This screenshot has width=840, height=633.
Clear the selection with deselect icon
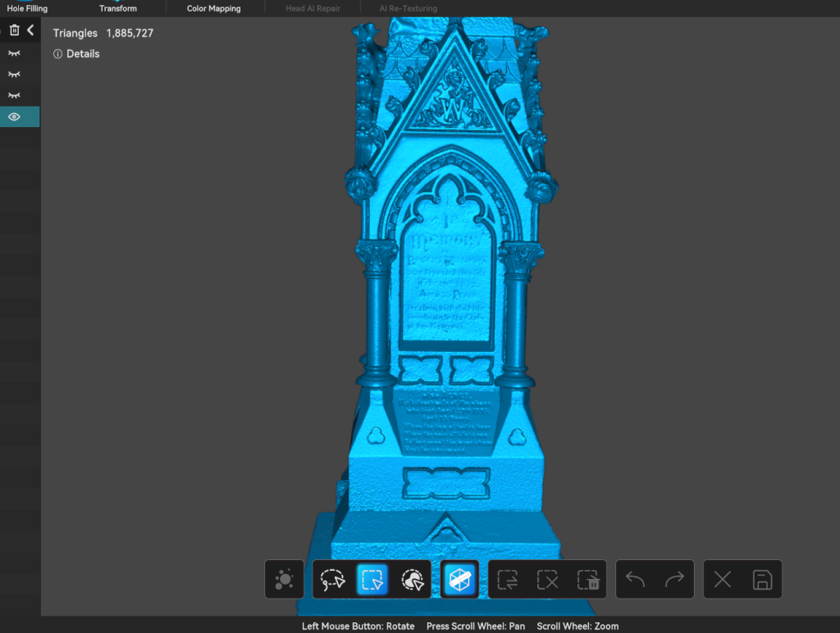point(547,581)
